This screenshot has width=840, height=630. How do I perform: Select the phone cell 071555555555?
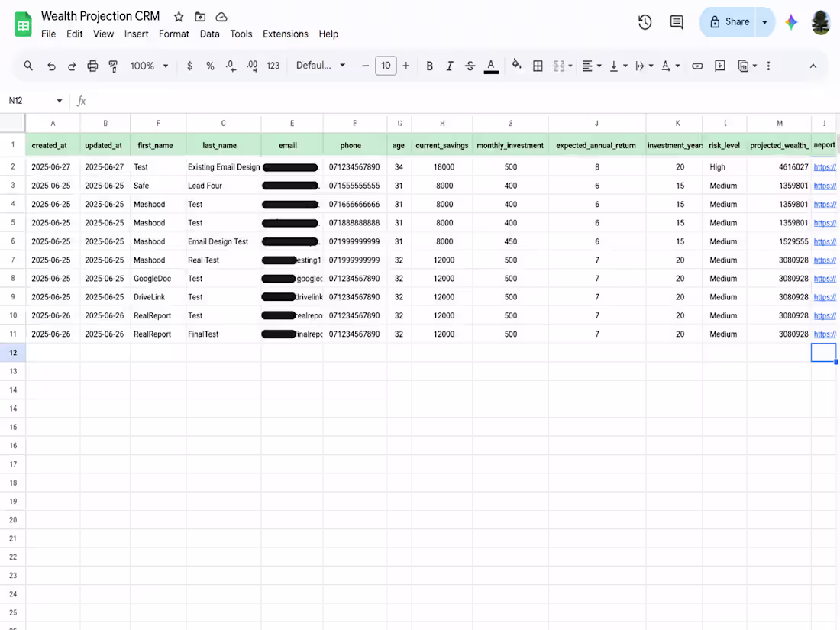[354, 186]
